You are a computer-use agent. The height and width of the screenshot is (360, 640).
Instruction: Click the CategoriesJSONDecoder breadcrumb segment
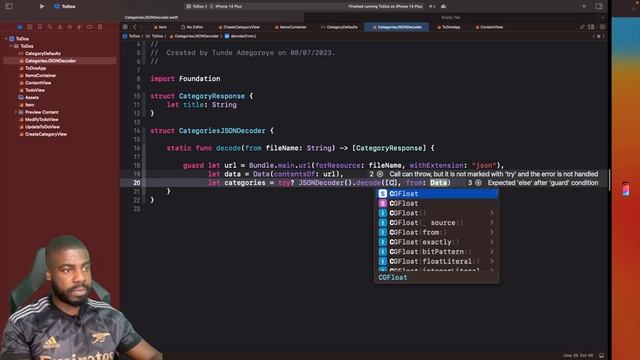click(x=194, y=36)
